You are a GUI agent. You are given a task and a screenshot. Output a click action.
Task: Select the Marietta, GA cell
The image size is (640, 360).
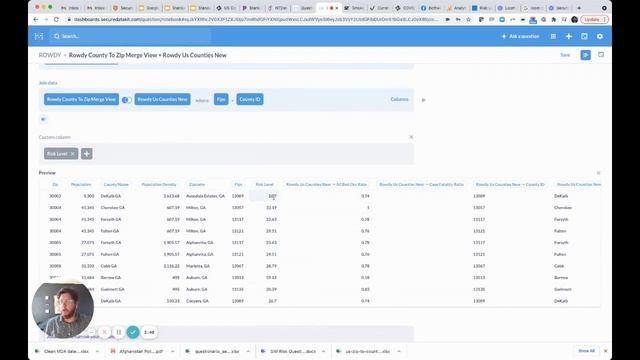[x=198, y=266]
